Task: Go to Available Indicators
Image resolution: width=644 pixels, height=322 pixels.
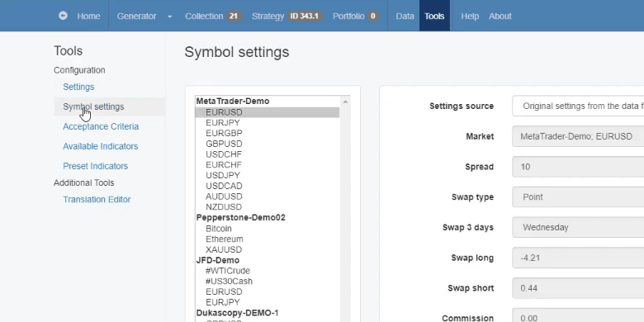Action: (x=100, y=146)
